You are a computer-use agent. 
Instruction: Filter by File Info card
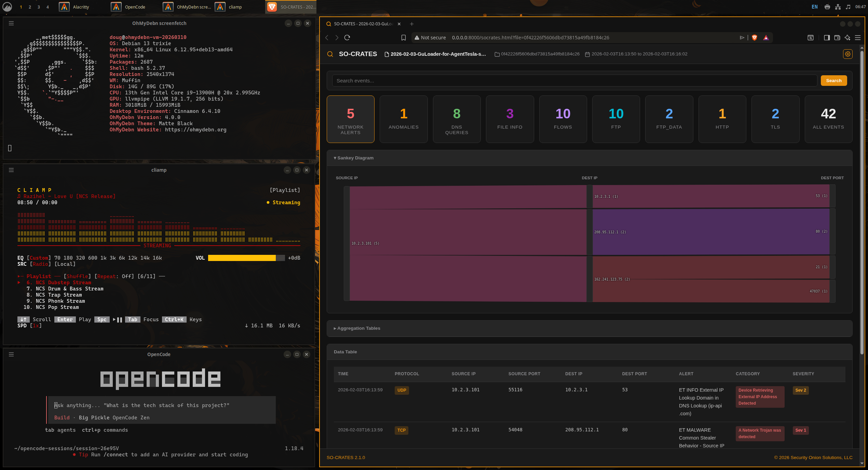(x=510, y=119)
